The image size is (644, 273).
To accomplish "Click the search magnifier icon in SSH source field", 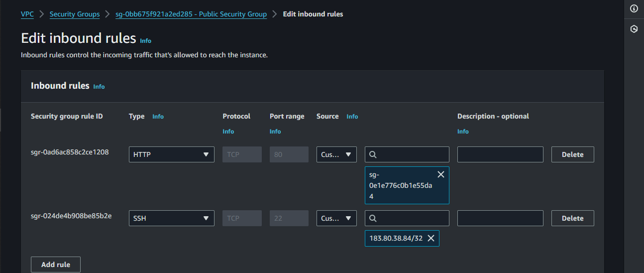I will (x=373, y=218).
